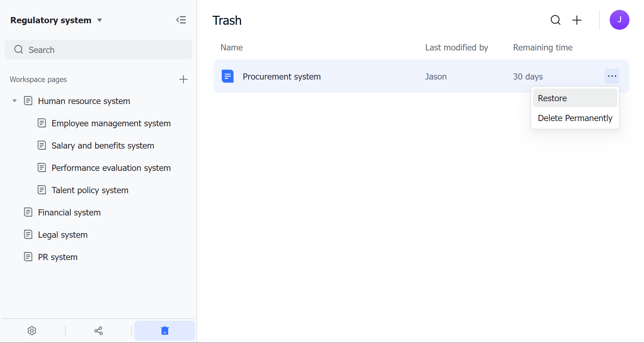This screenshot has height=343, width=644.
Task: Open more options for Procurement system
Action: point(612,76)
